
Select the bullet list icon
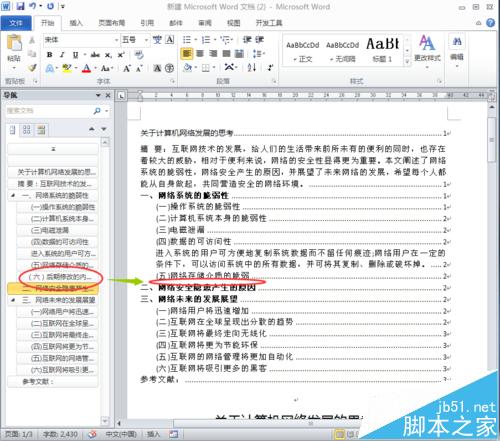point(187,40)
